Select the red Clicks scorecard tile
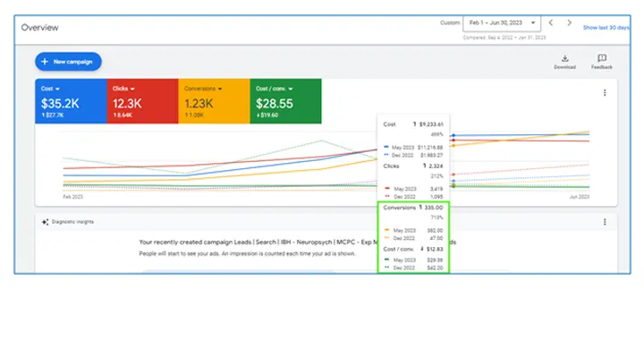644x358 pixels. pyautogui.click(x=142, y=101)
